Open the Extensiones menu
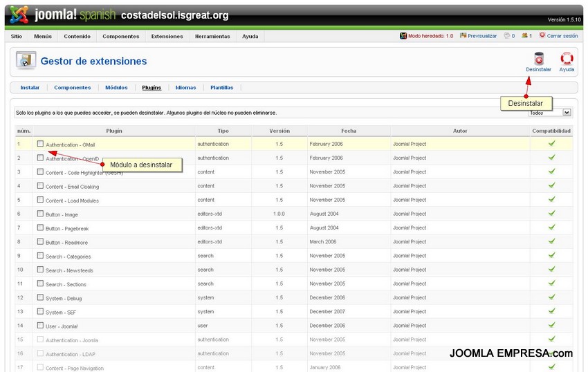The height and width of the screenshot is (372, 588). coord(167,37)
